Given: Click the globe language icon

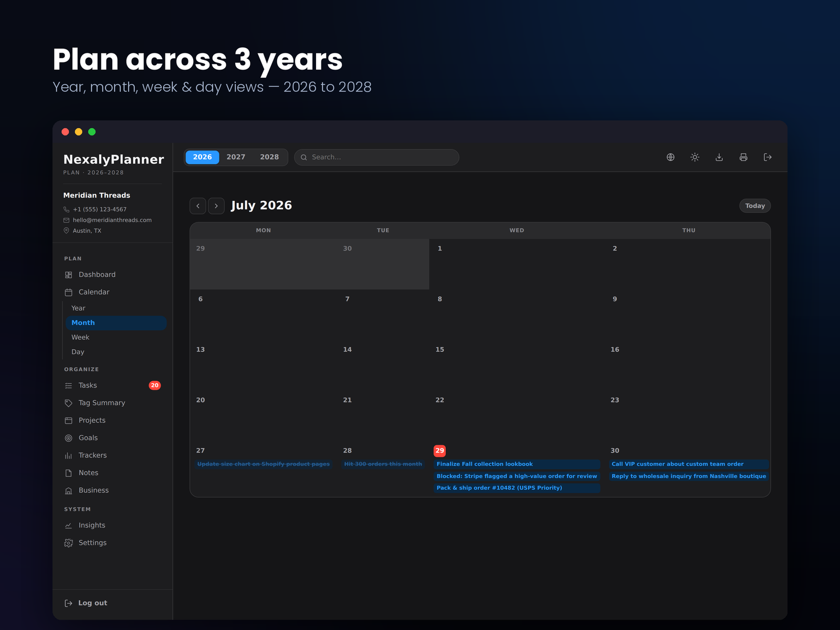Looking at the screenshot, I should click(x=670, y=157).
